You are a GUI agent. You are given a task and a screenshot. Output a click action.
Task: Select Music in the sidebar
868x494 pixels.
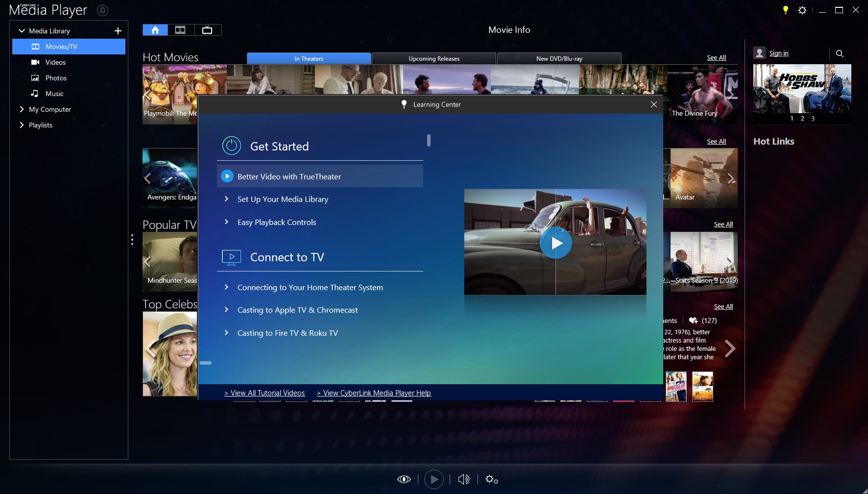coord(54,94)
